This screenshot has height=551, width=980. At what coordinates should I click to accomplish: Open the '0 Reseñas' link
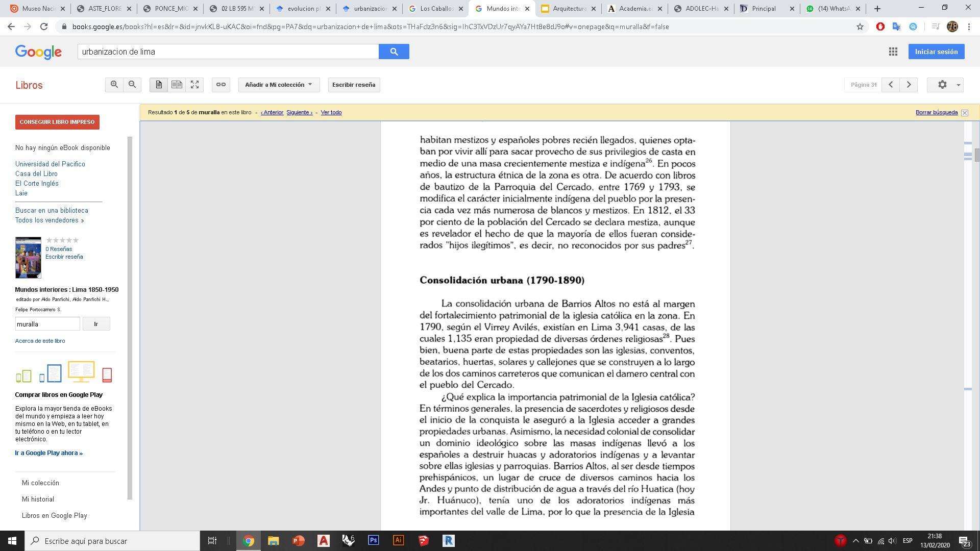pos(59,249)
